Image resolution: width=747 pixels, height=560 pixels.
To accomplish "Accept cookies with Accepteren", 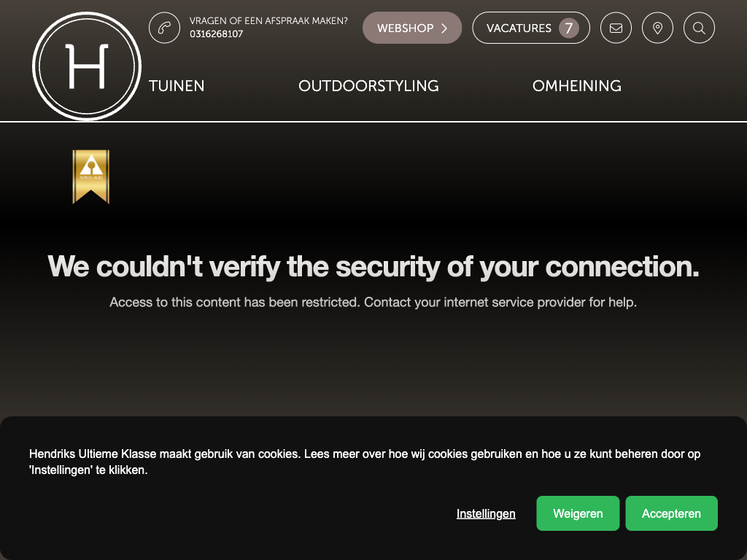I will (x=671, y=513).
